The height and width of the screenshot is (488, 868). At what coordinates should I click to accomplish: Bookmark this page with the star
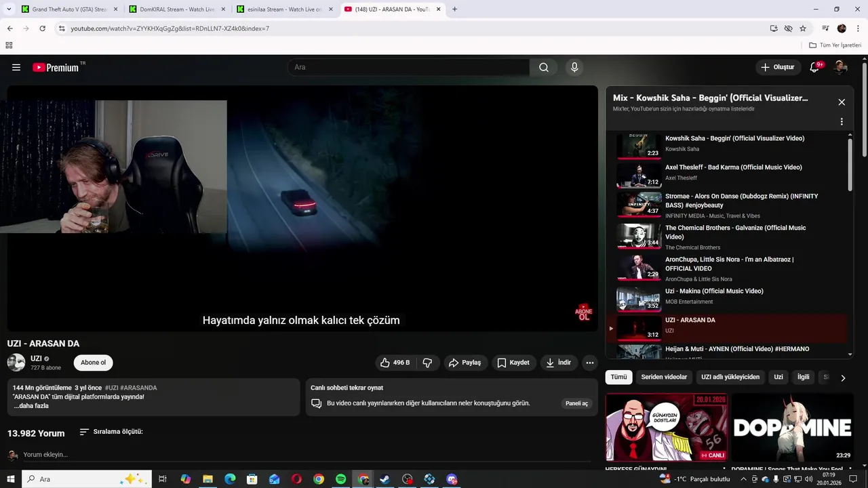(x=803, y=28)
